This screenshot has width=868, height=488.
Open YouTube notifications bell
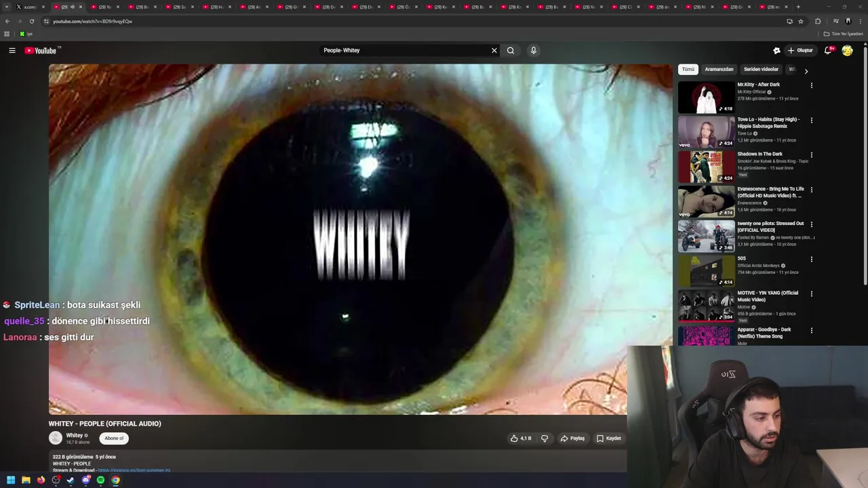pyautogui.click(x=828, y=50)
